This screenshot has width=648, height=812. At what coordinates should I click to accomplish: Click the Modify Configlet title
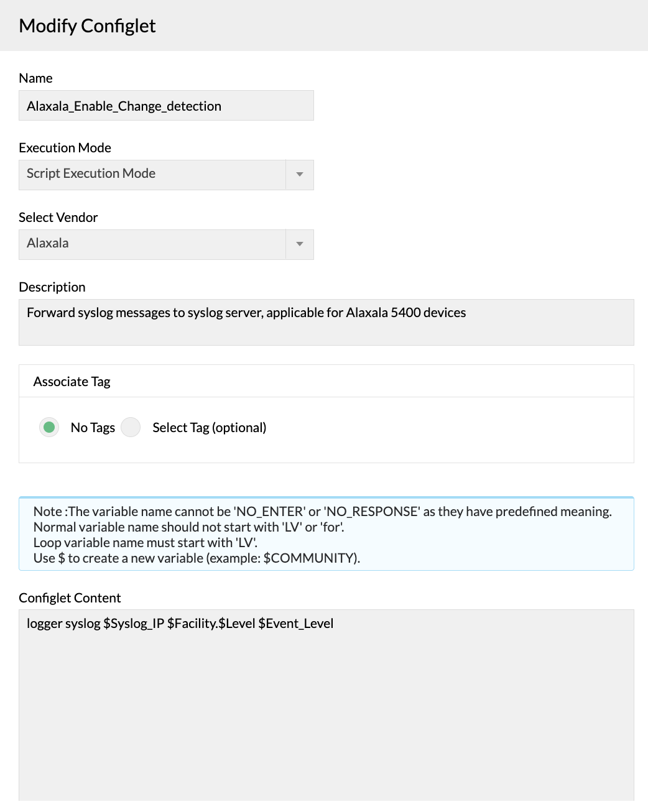pos(87,26)
